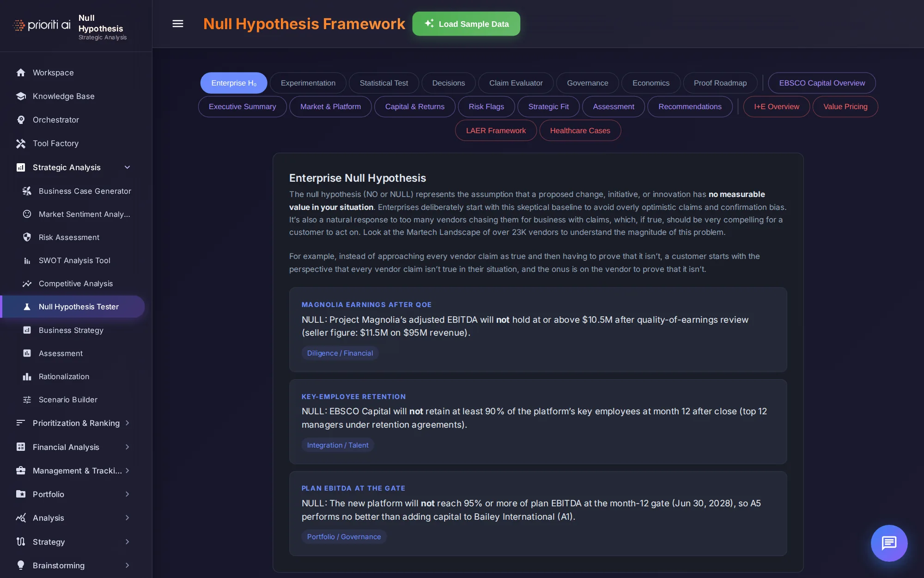
Task: Click the Magnolia Earnings After QoE heading
Action: click(367, 305)
